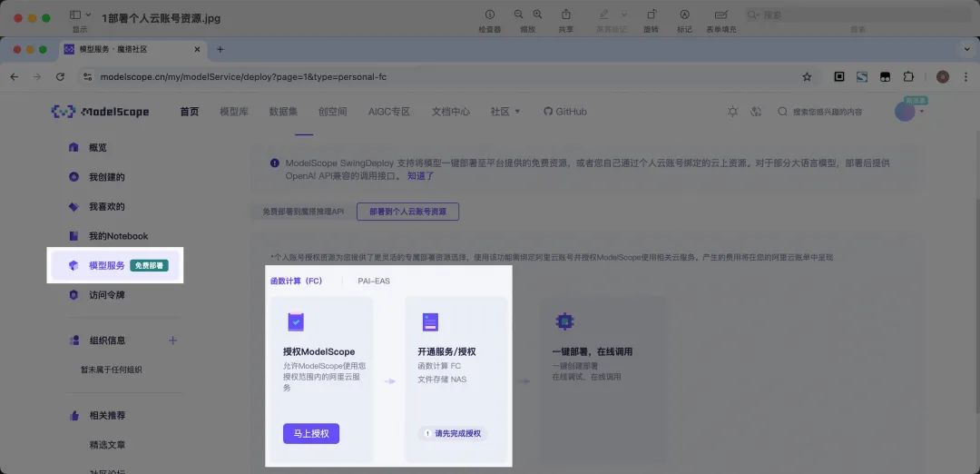
Task: Click Preview's share (共享) icon
Action: tap(566, 15)
